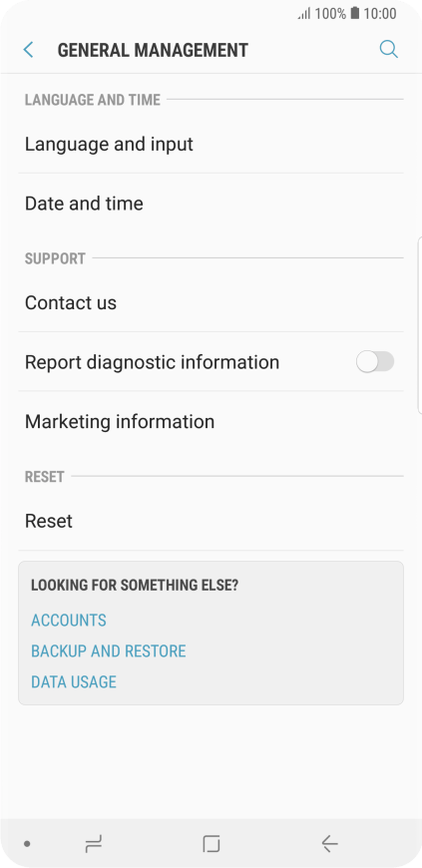The width and height of the screenshot is (422, 868).
Task: Open the Reset option
Action: 211,521
